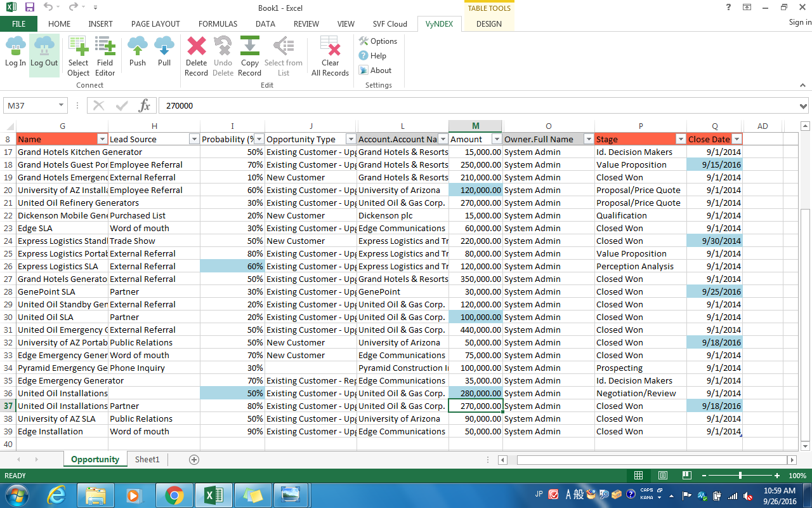The height and width of the screenshot is (508, 812).
Task: Open the Name Box dropdown arrow
Action: click(62, 106)
